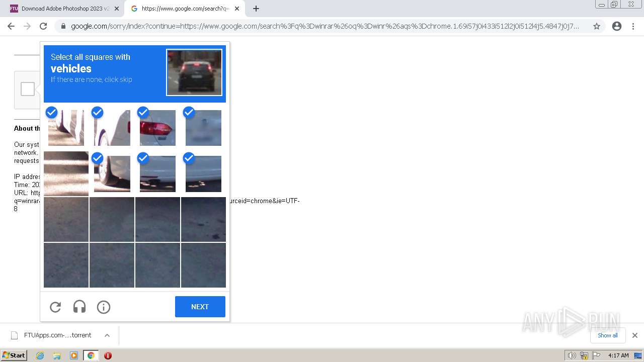Select bottom-right pavement tile
Screen dimensions: 644x362
(203, 265)
